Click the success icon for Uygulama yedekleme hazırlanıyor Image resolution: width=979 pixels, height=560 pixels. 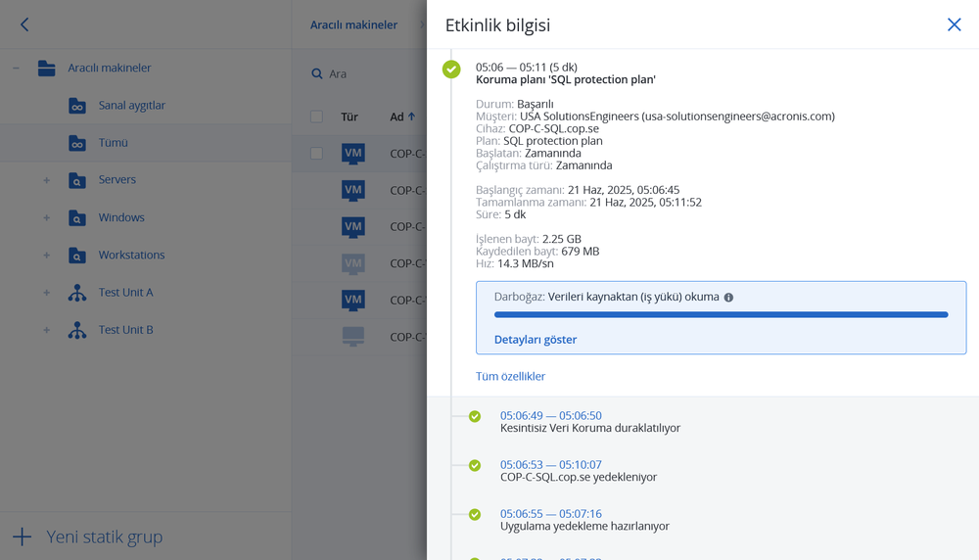[x=475, y=514]
